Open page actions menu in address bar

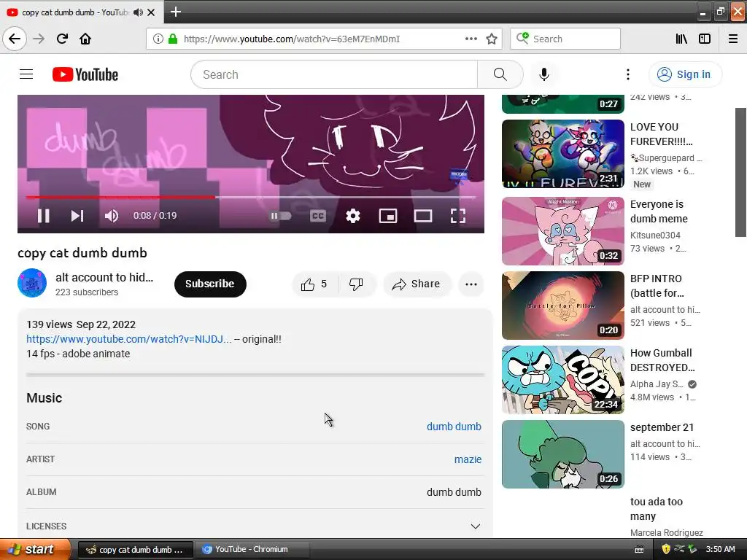(471, 39)
